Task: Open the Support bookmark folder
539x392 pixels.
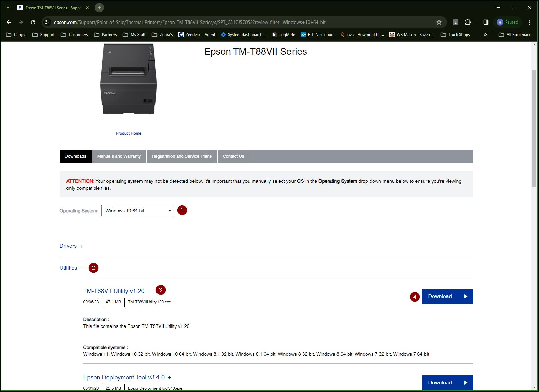Action: tap(43, 35)
